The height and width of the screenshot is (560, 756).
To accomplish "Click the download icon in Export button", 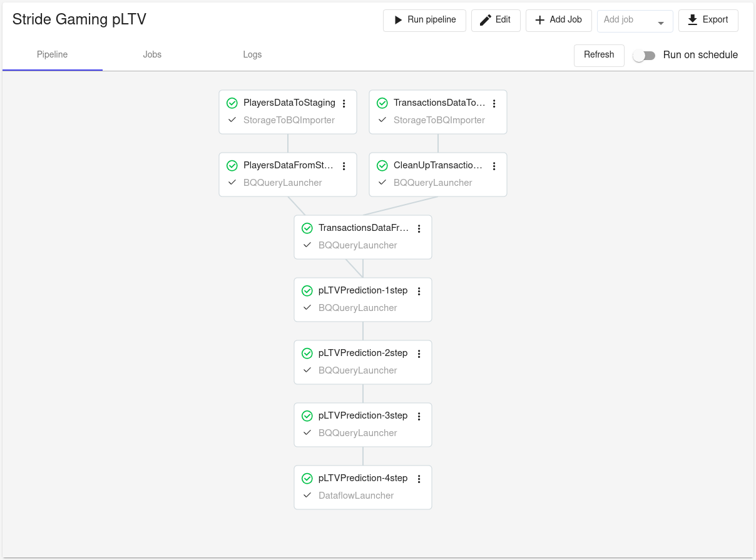I will point(692,20).
